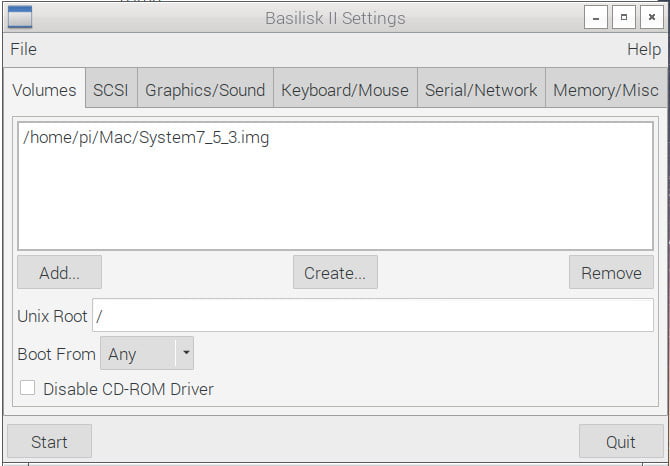The width and height of the screenshot is (670, 466).
Task: Click the Add... button
Action: pyautogui.click(x=59, y=273)
